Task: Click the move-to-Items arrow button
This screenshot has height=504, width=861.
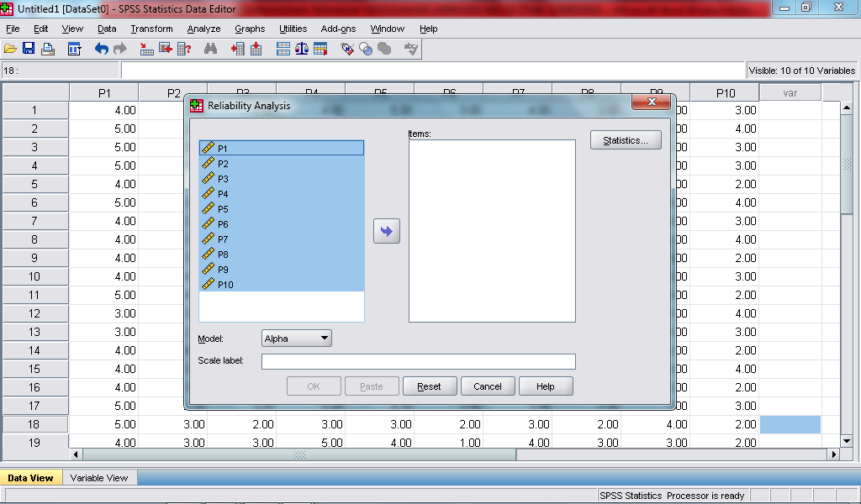Action: 387,231
